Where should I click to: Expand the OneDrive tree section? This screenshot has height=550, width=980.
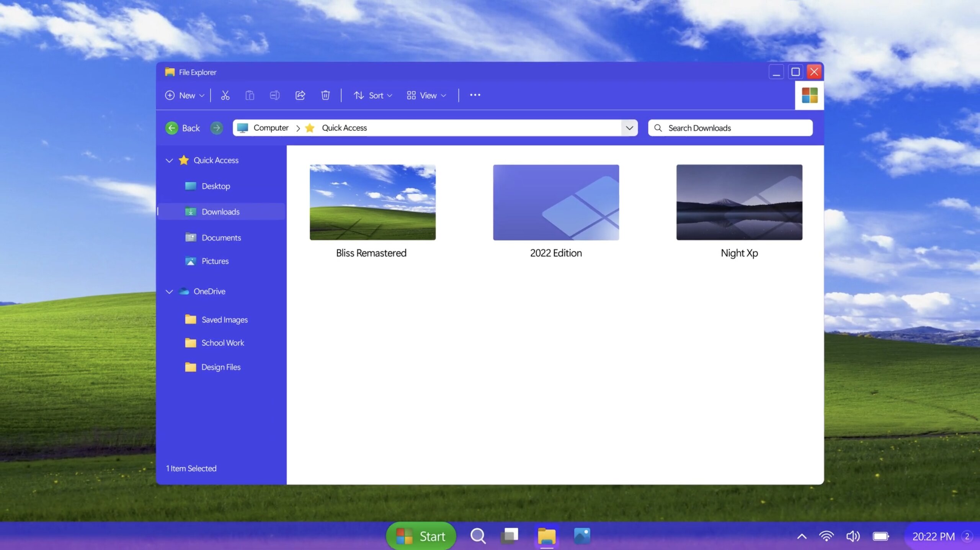(x=169, y=291)
